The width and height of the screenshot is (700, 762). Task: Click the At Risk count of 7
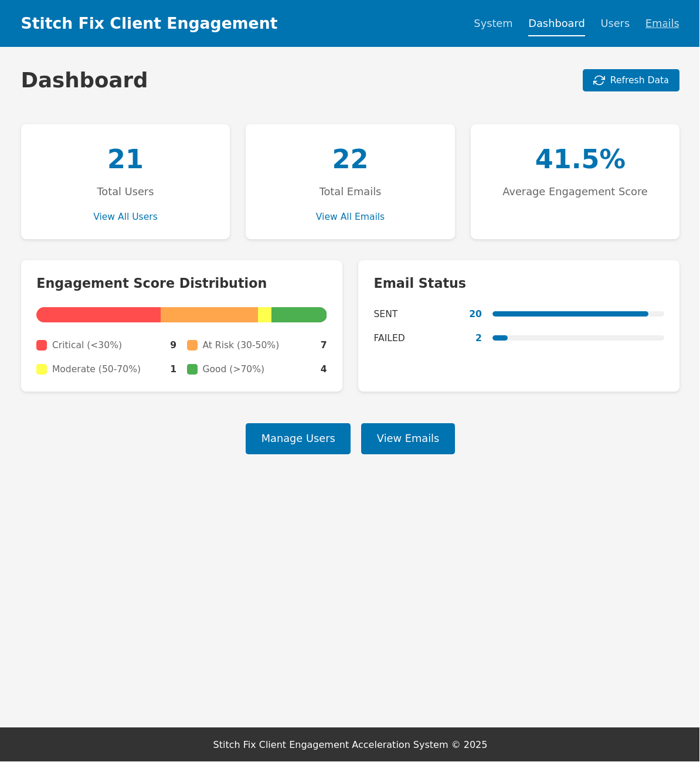click(x=324, y=345)
